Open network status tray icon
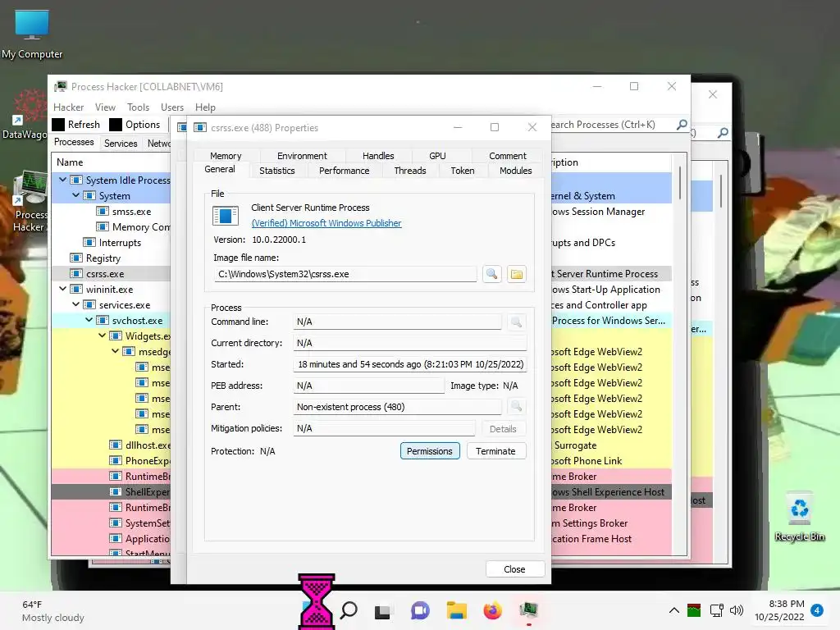The height and width of the screenshot is (630, 840). 717,610
